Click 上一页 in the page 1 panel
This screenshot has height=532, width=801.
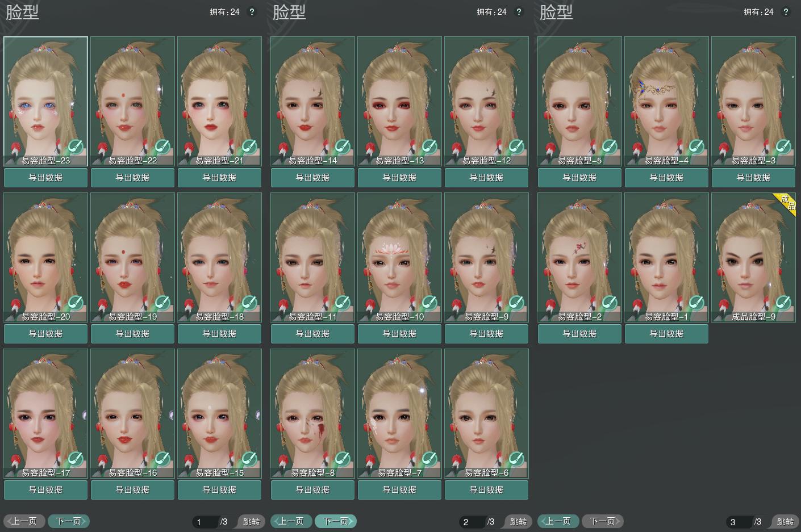click(24, 521)
